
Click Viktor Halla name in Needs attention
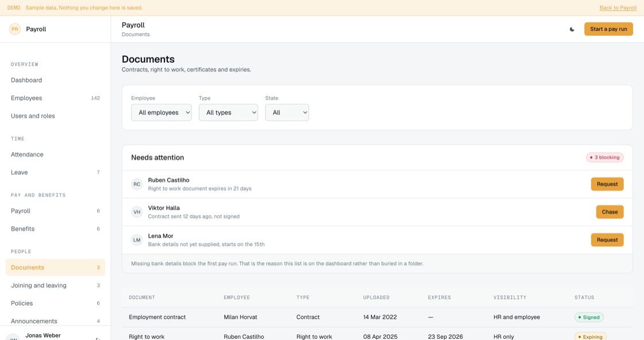coord(164,208)
